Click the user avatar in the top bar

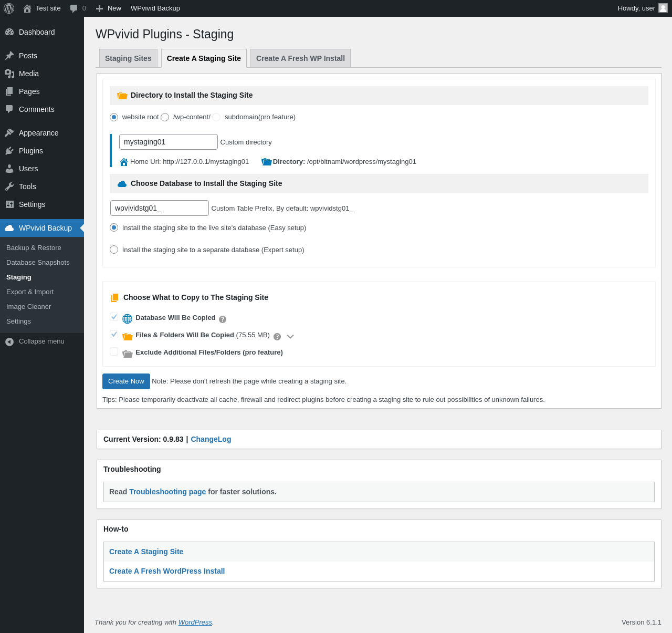663,8
